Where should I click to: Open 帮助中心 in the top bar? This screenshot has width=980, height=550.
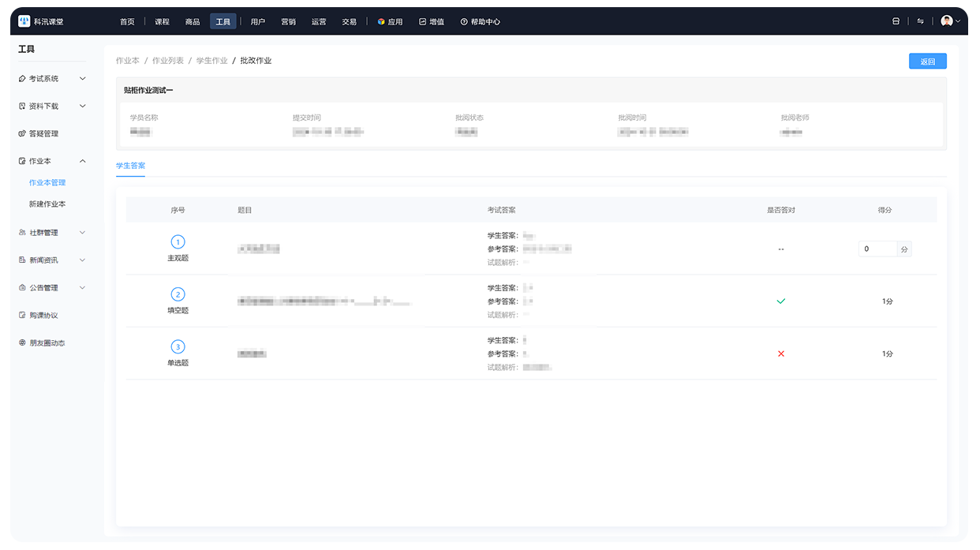(x=480, y=22)
